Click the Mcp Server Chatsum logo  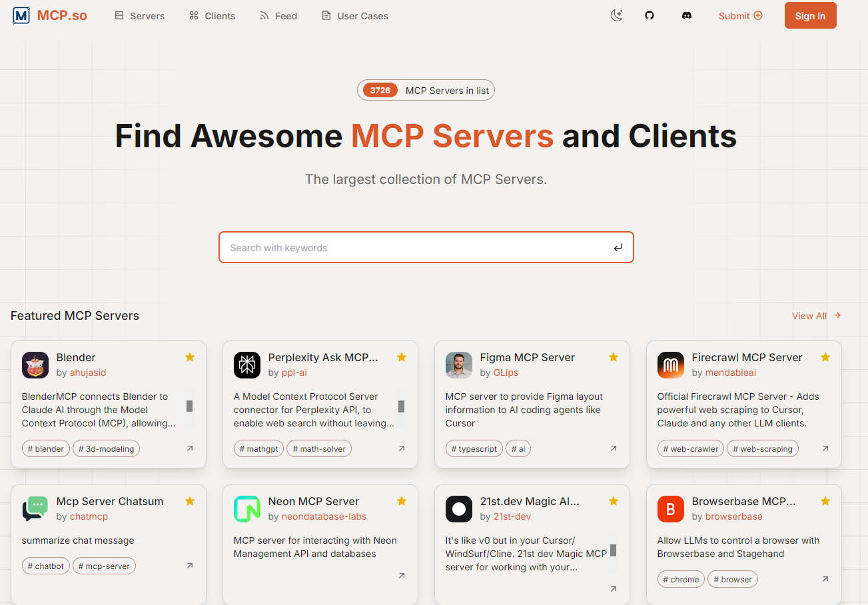pyautogui.click(x=35, y=509)
